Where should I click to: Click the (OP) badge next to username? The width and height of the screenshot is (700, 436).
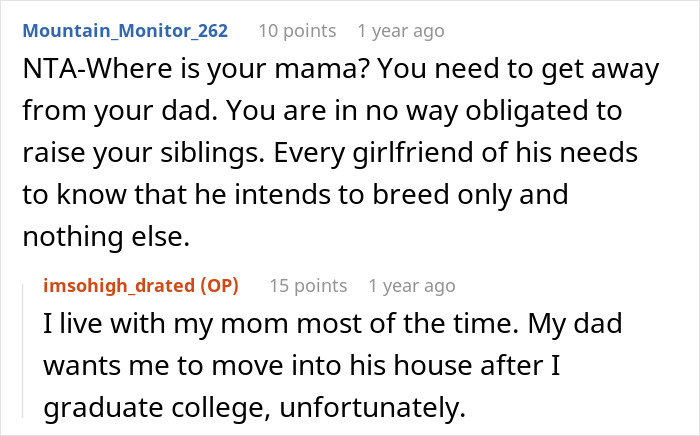point(219,285)
